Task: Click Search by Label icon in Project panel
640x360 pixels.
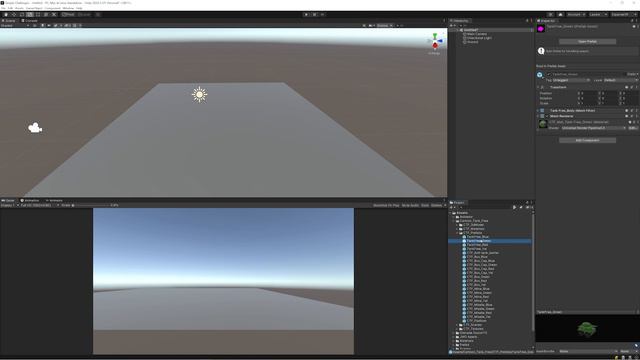Action: (521, 207)
